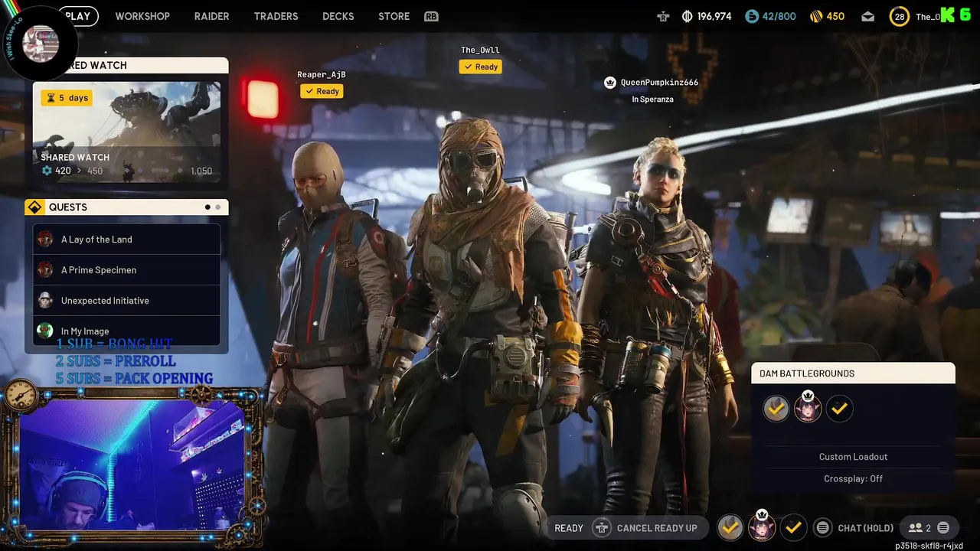Image resolution: width=980 pixels, height=551 pixels.
Task: Open the menu icon next to party count
Action: [943, 528]
